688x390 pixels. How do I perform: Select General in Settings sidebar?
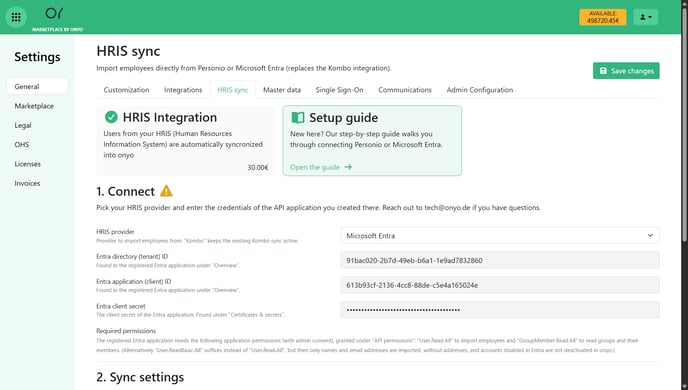[x=37, y=86]
